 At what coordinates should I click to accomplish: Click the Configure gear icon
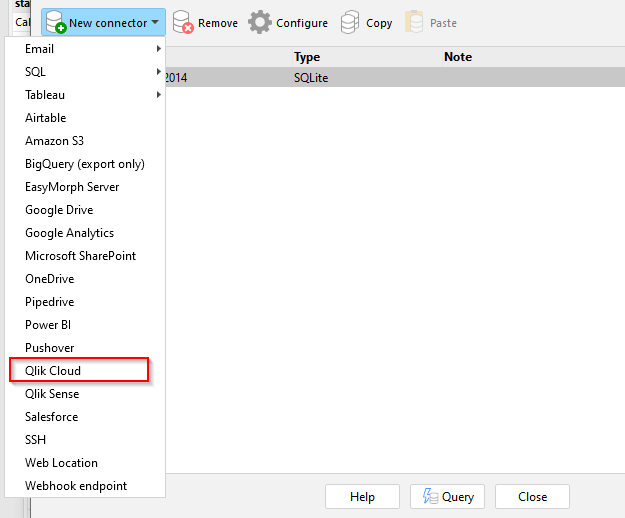point(259,22)
